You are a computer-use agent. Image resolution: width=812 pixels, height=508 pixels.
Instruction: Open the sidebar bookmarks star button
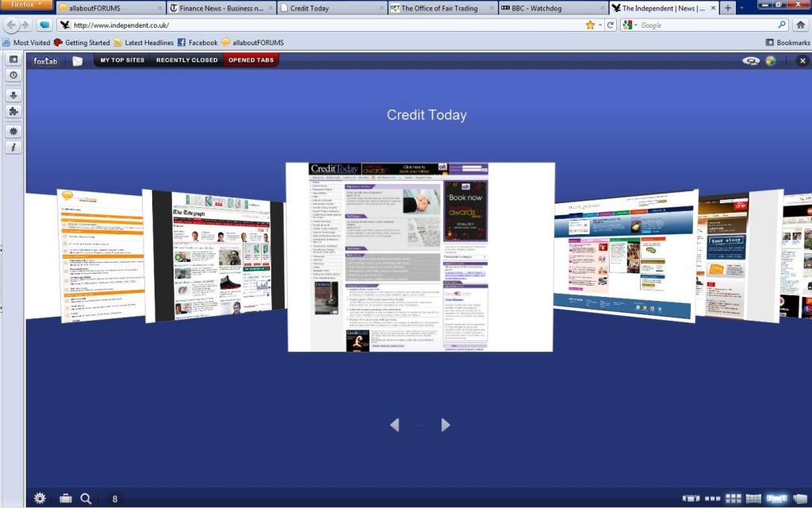tap(14, 59)
